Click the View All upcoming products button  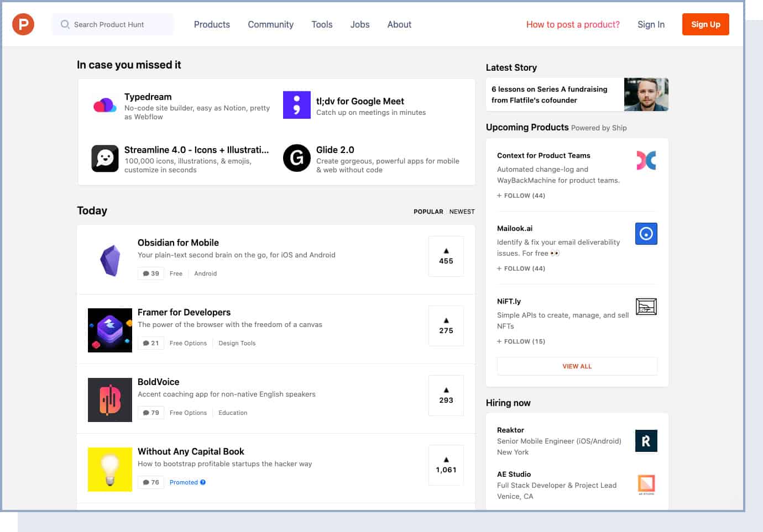point(577,366)
